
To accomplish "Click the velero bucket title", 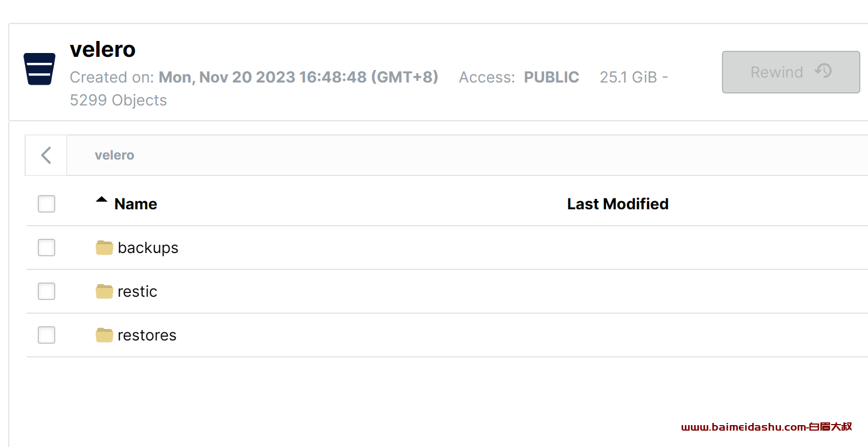I will click(103, 49).
